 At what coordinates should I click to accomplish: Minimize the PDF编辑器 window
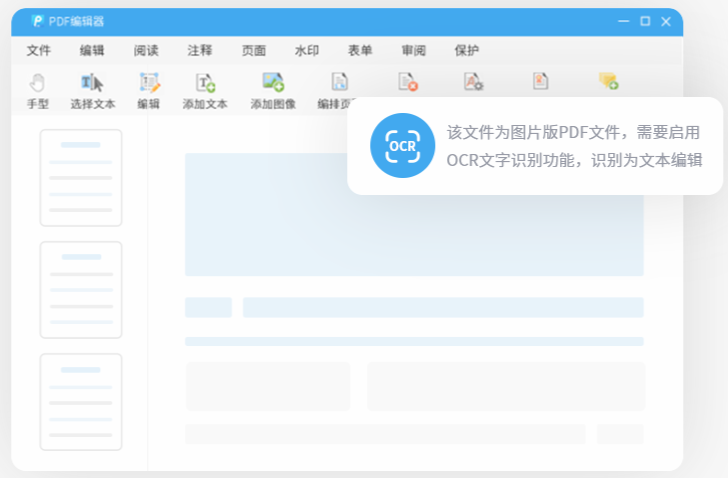click(x=624, y=21)
